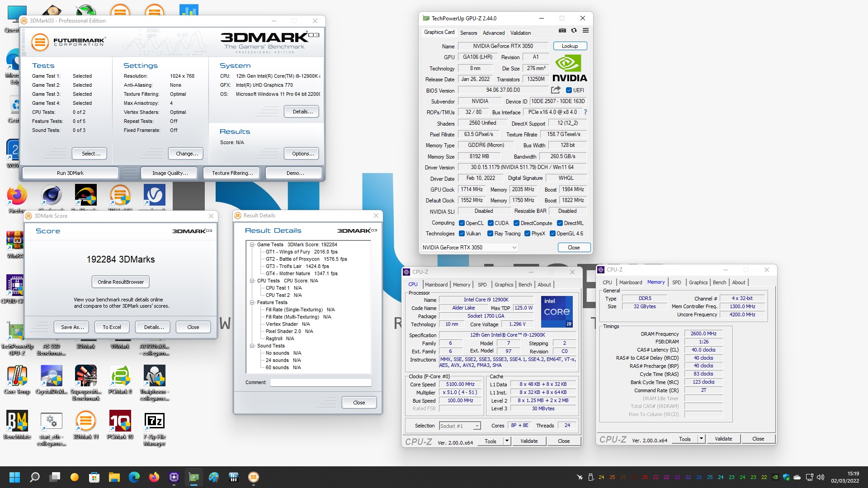Open Tools dropdown arrow in CPU-Z Memory window
Image resolution: width=868 pixels, height=488 pixels.
(x=701, y=439)
